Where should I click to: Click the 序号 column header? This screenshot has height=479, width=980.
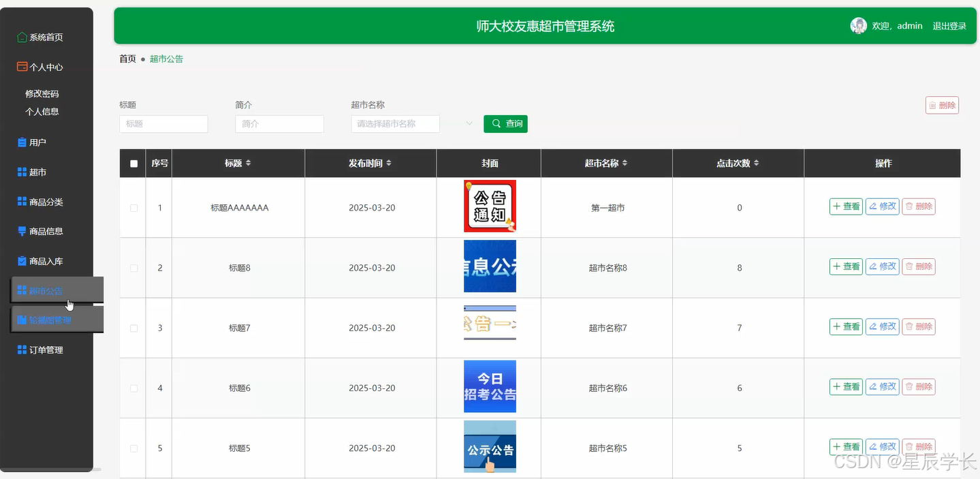[x=160, y=164]
